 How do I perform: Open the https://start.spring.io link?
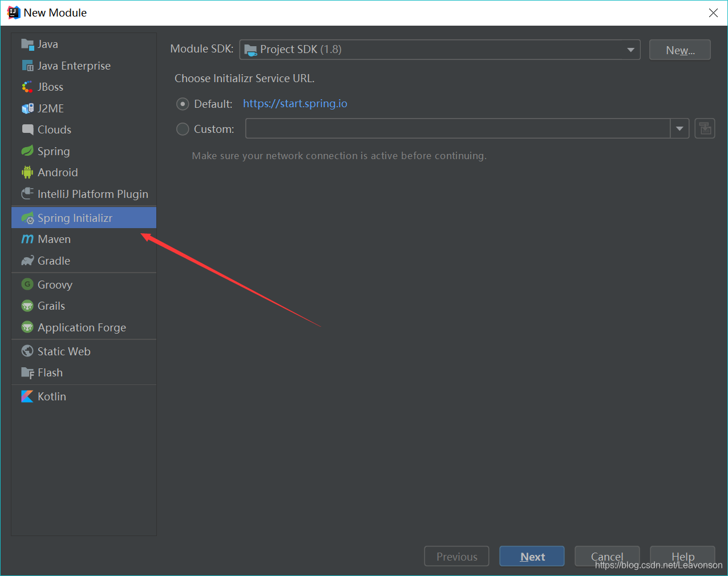tap(295, 104)
